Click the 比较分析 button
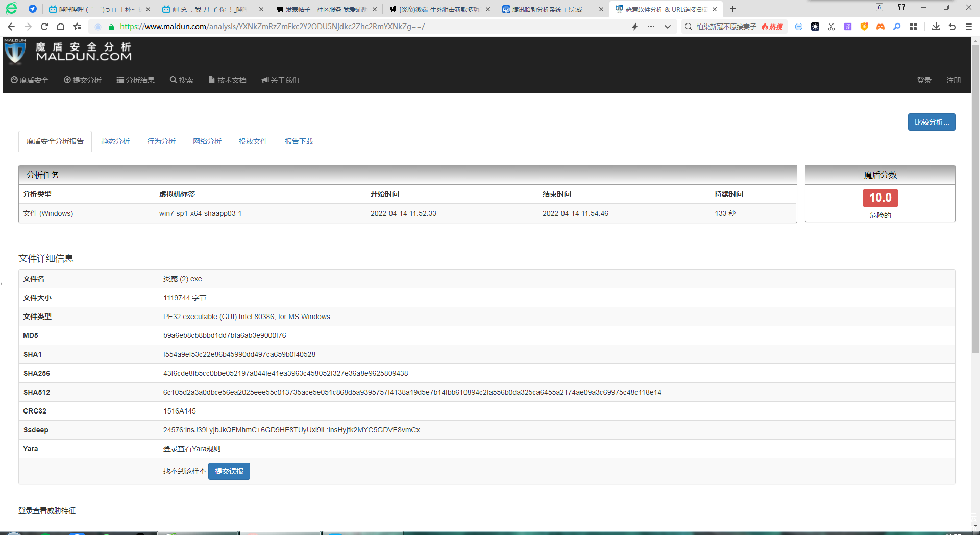Viewport: 980px width, 535px height. [932, 122]
